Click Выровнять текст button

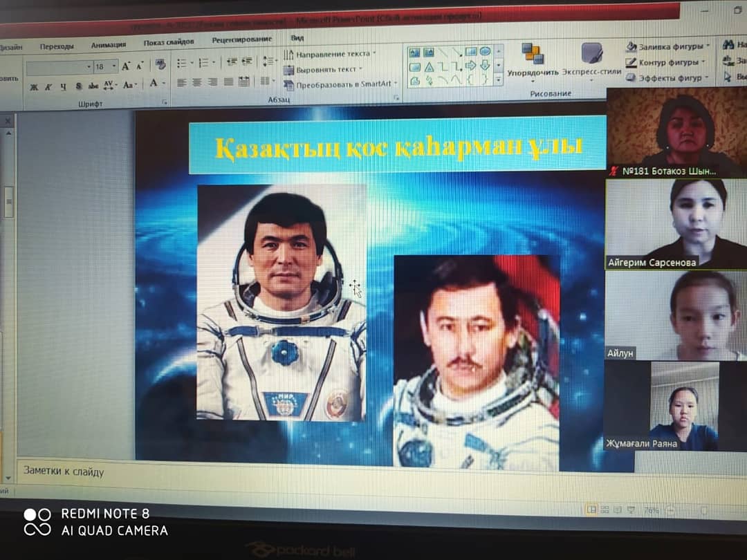323,70
